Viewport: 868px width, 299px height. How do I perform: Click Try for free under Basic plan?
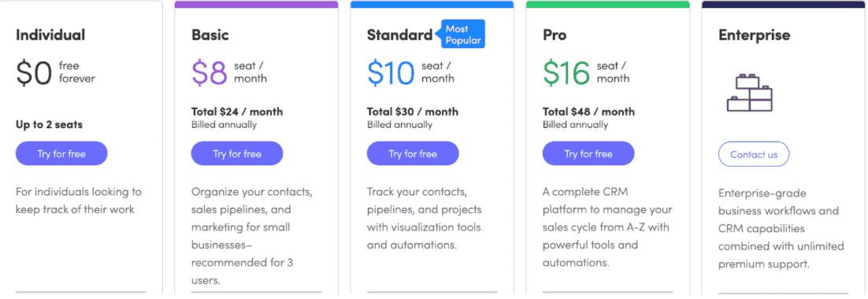point(237,153)
